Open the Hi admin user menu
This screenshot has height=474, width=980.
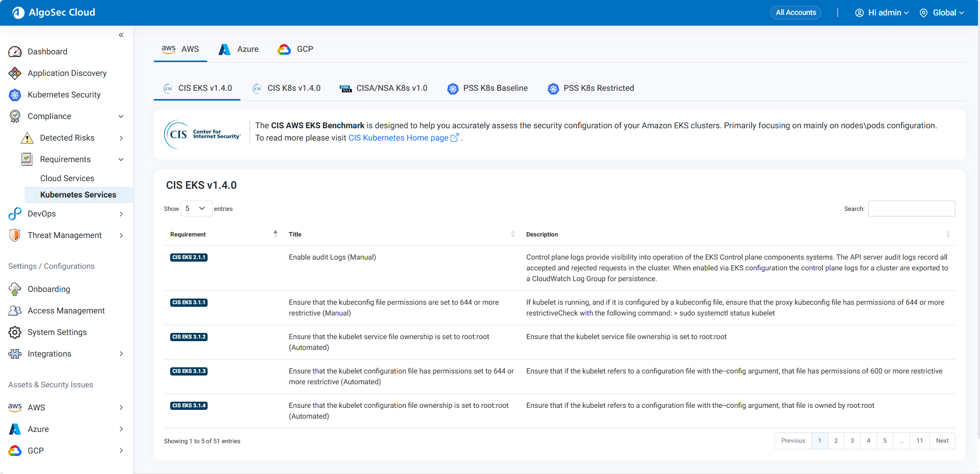coord(882,13)
